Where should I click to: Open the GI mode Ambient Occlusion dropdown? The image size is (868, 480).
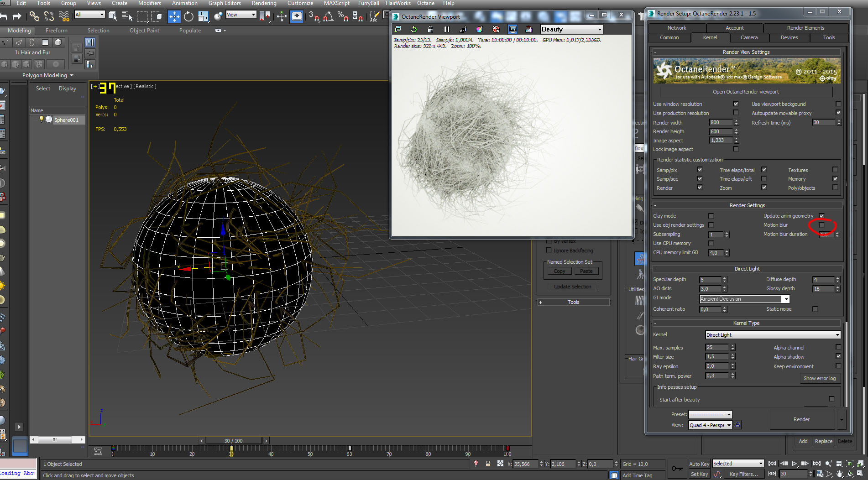tap(744, 299)
